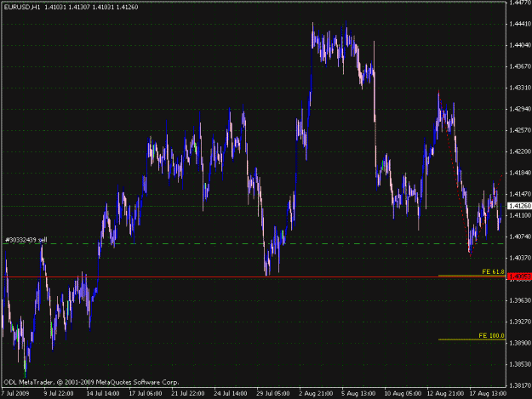Click the ODL MetaTrader copyright text
The image size is (532, 399).
point(91,382)
